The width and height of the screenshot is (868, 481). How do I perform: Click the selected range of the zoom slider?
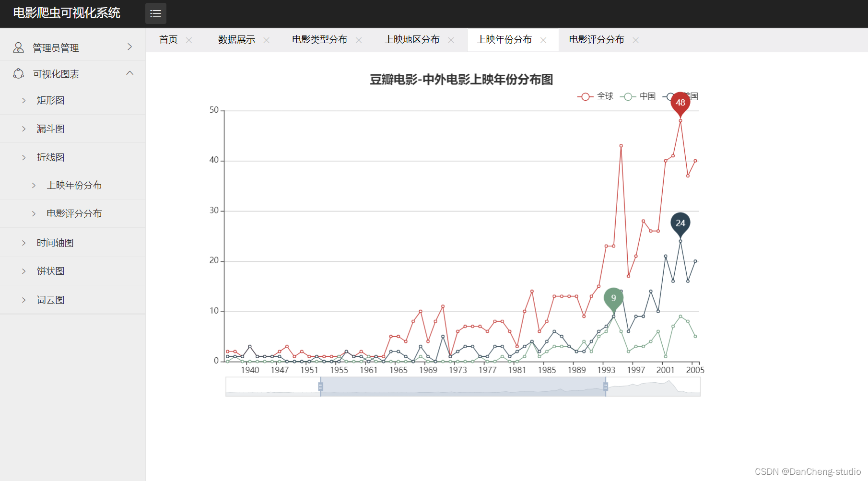463,387
